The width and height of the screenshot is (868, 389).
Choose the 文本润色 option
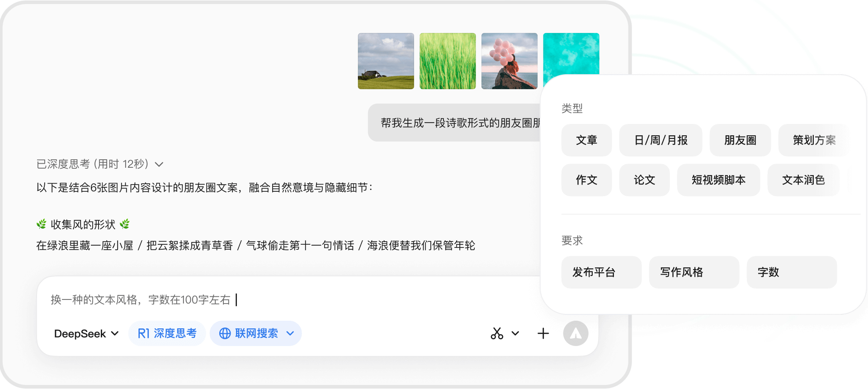(x=803, y=180)
